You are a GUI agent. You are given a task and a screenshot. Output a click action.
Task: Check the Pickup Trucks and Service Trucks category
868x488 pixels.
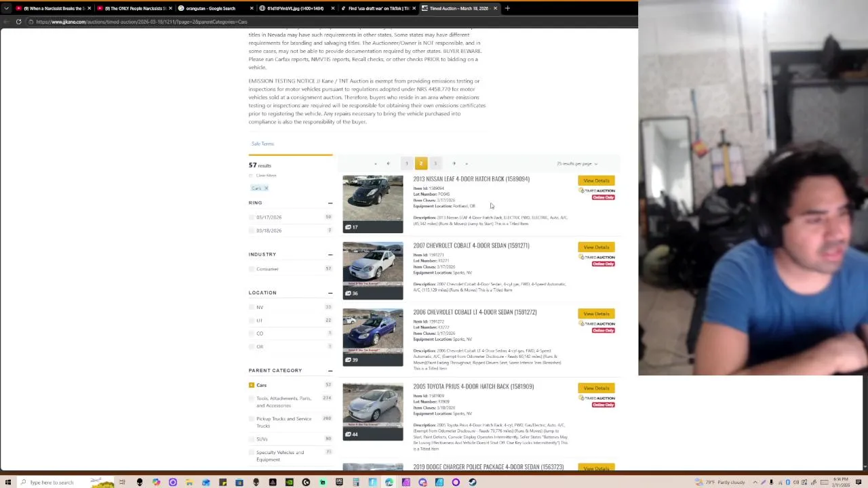click(252, 419)
